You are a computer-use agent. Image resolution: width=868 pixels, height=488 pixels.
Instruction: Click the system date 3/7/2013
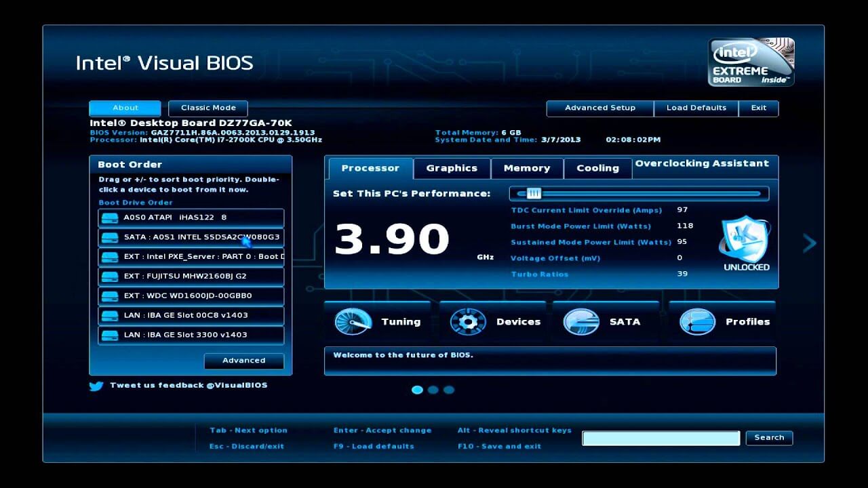[561, 140]
